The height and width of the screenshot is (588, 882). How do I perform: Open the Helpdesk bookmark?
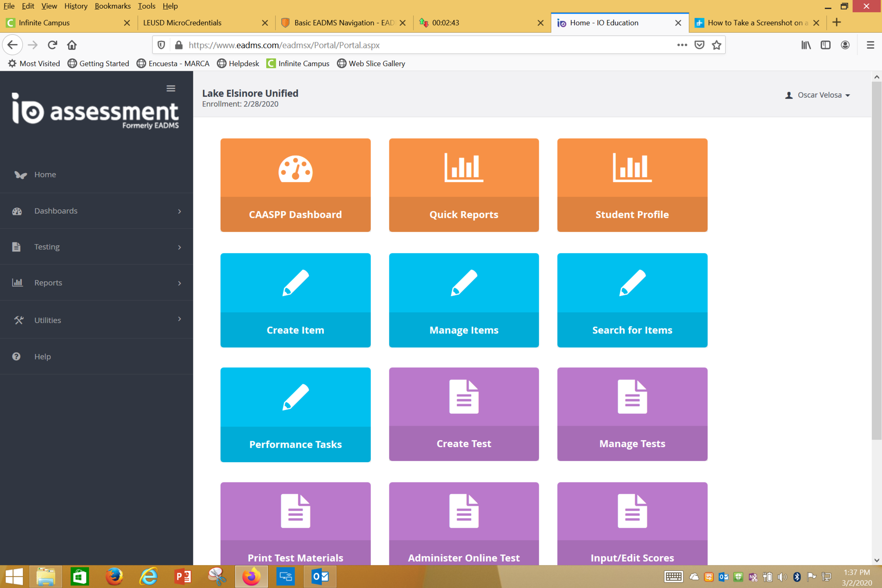tap(238, 63)
